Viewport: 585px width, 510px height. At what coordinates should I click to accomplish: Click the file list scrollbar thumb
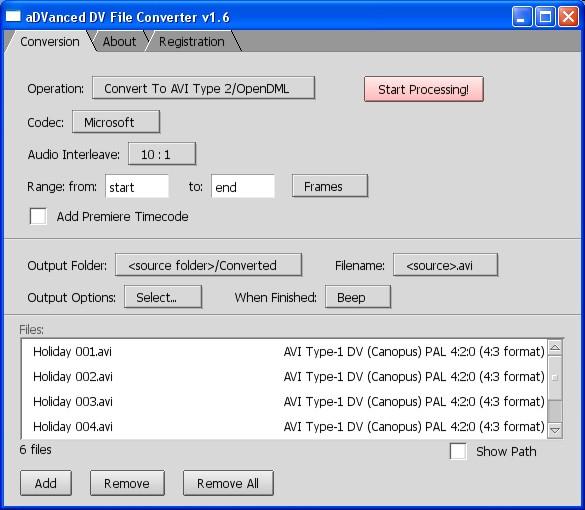pos(555,378)
